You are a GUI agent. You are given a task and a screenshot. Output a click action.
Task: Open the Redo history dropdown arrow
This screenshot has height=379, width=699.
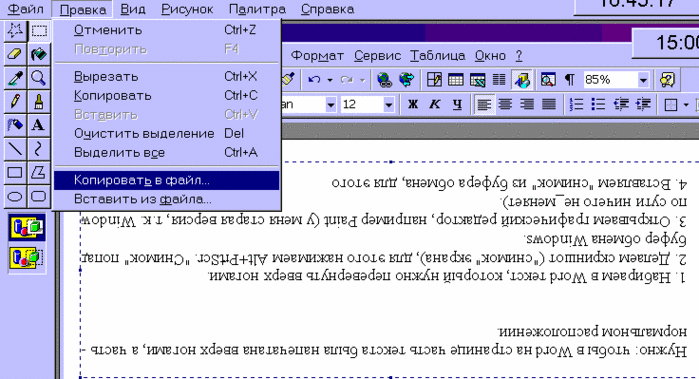pyautogui.click(x=362, y=80)
